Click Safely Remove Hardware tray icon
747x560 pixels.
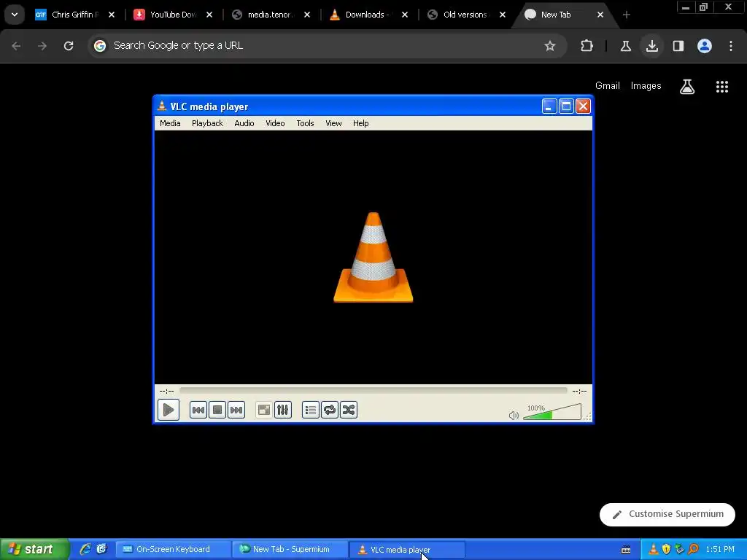click(x=680, y=549)
